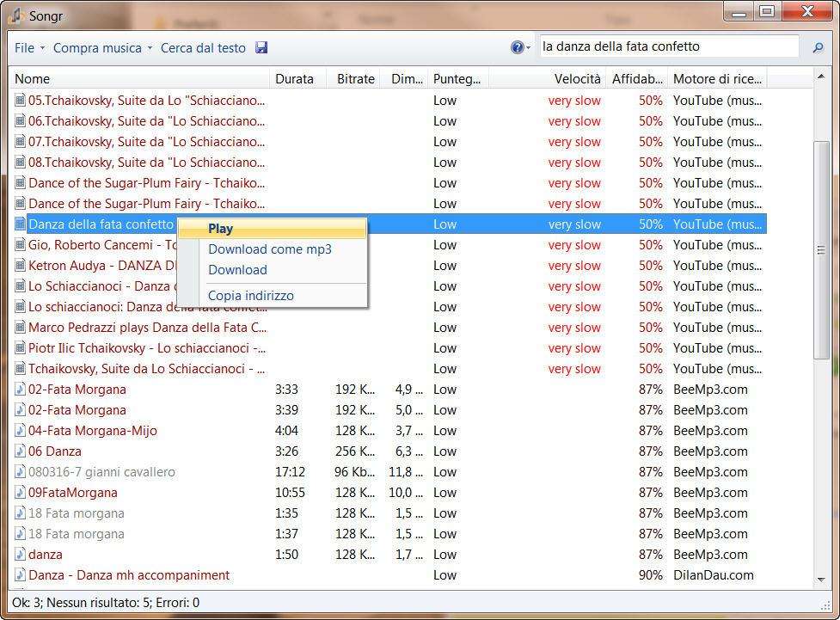Click Cerca dal testo
Viewport: 840px width, 620px height.
tap(203, 47)
